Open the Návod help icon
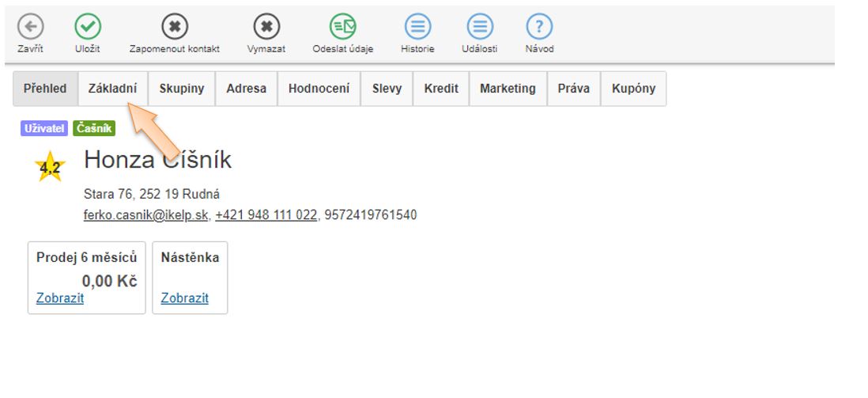The width and height of the screenshot is (868, 398). coord(539,28)
